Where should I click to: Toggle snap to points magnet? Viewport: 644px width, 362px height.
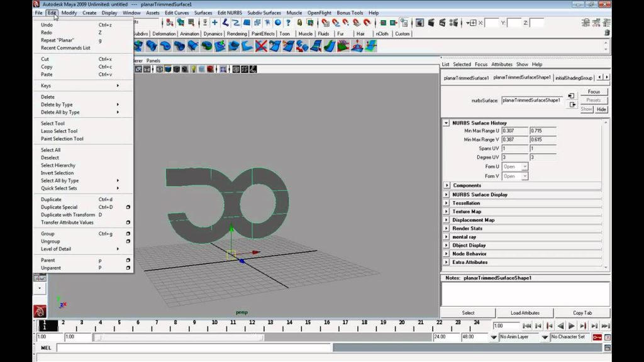(x=346, y=23)
